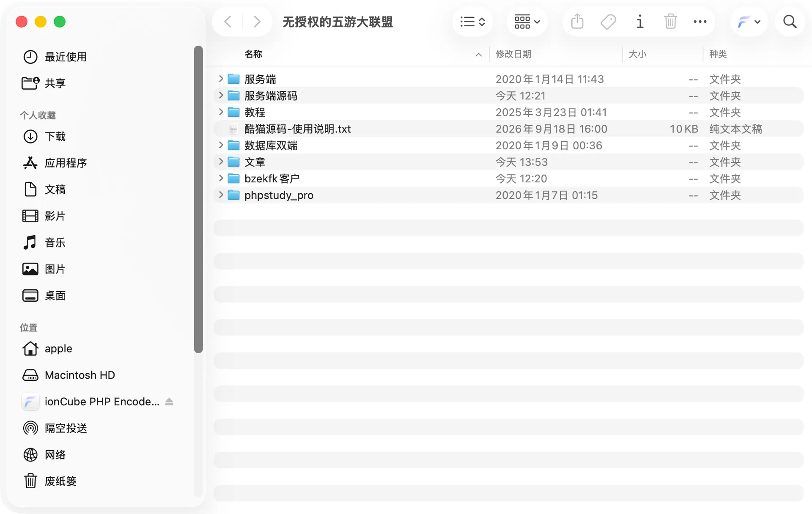Expand the 服务端源码 folder
Screen dimensions: 812x514
[221, 95]
